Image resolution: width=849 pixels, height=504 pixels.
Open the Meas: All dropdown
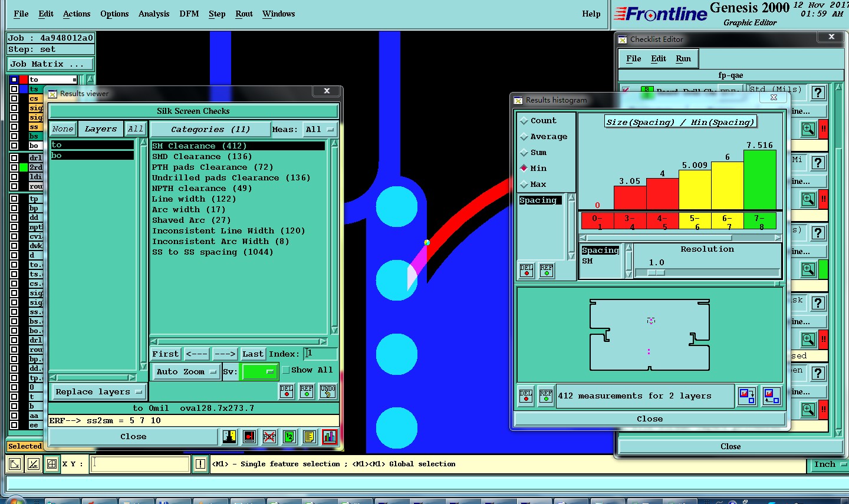(320, 129)
